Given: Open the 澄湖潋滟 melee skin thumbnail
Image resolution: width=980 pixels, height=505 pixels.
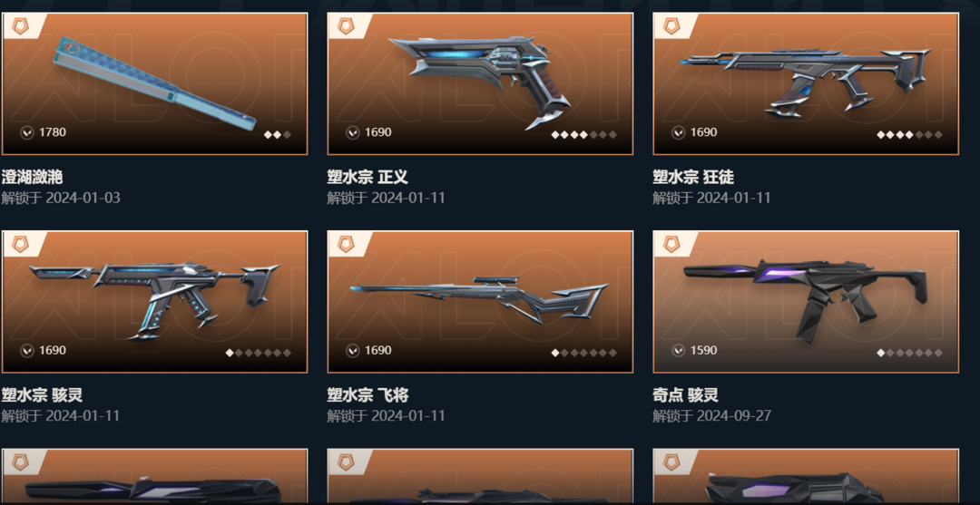Looking at the screenshot, I should (x=154, y=83).
